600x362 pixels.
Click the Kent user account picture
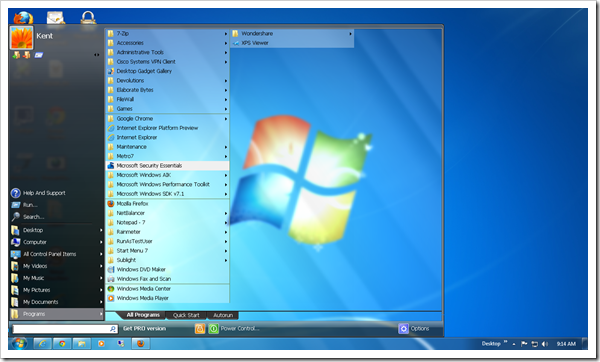pos(22,38)
